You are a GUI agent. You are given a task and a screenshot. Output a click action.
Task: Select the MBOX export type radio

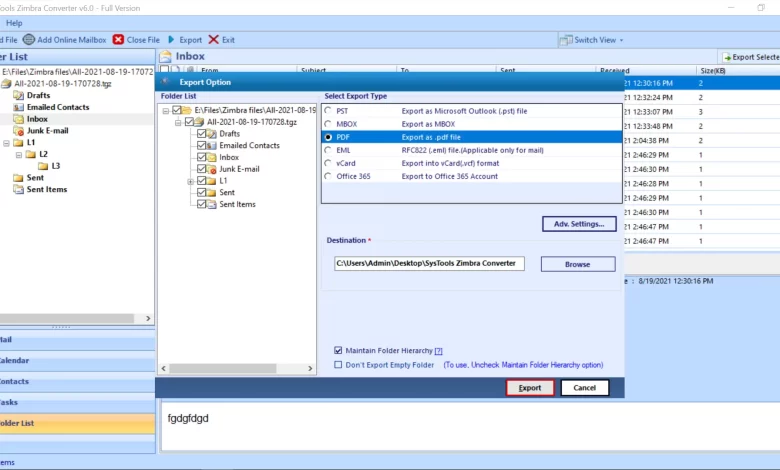(x=328, y=124)
